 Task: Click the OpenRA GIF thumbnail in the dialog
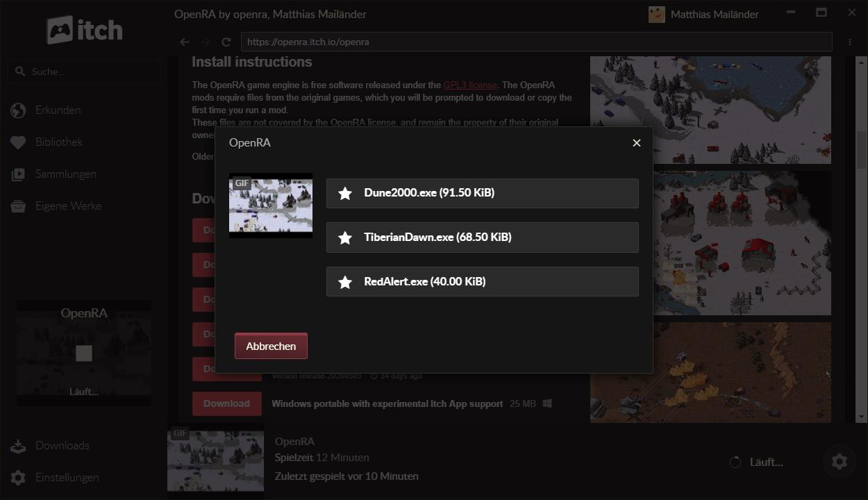point(271,205)
